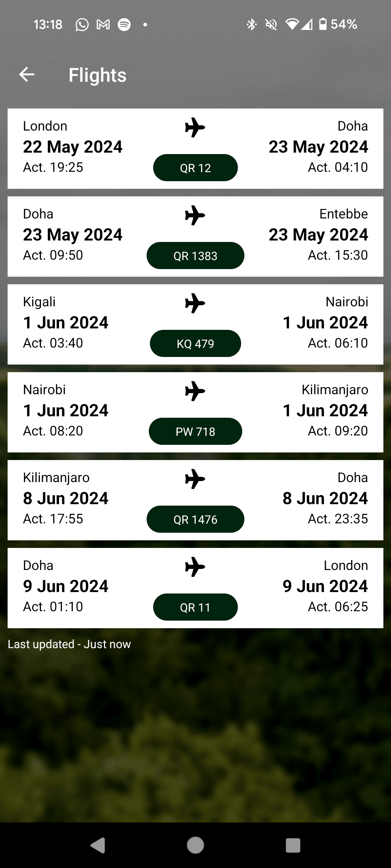391x868 pixels.
Task: Tap the QR 1383 flight number badge
Action: [195, 256]
